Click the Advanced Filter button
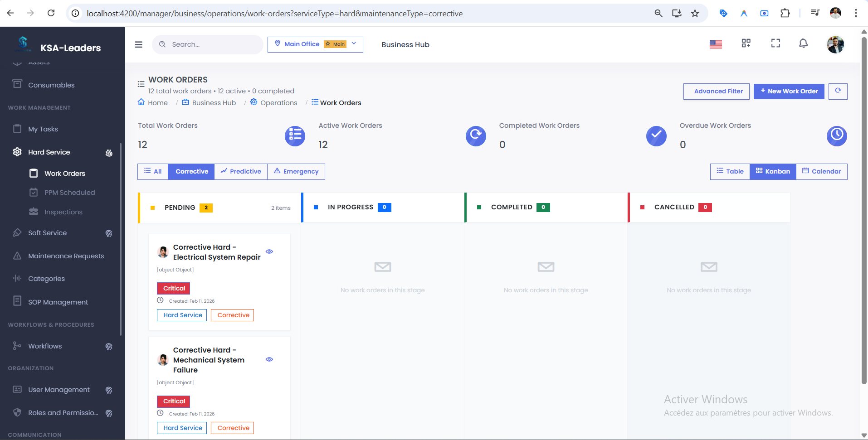 point(717,91)
